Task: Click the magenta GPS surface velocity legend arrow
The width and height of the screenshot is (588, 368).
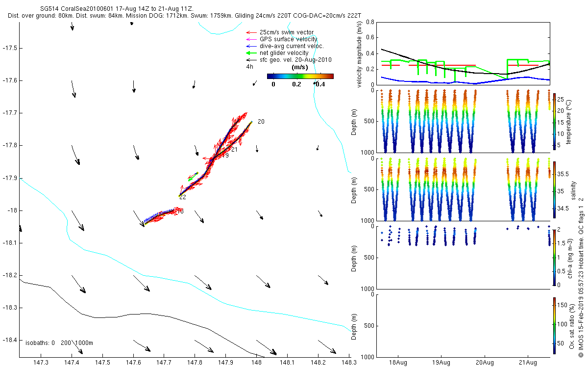Action: click(x=251, y=39)
